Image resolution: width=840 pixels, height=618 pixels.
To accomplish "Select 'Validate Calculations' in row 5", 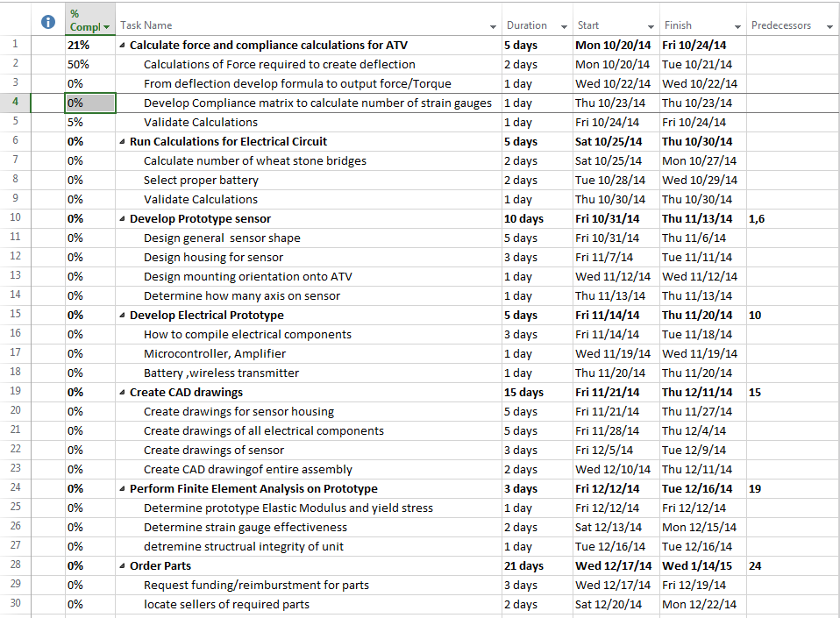I will [201, 122].
